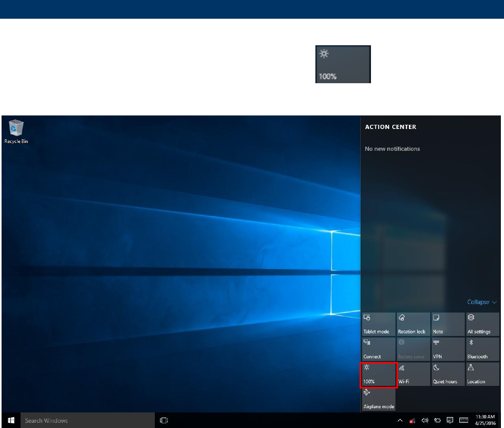Show hidden system tray icons
The width and height of the screenshot is (504, 428).
[x=400, y=420]
